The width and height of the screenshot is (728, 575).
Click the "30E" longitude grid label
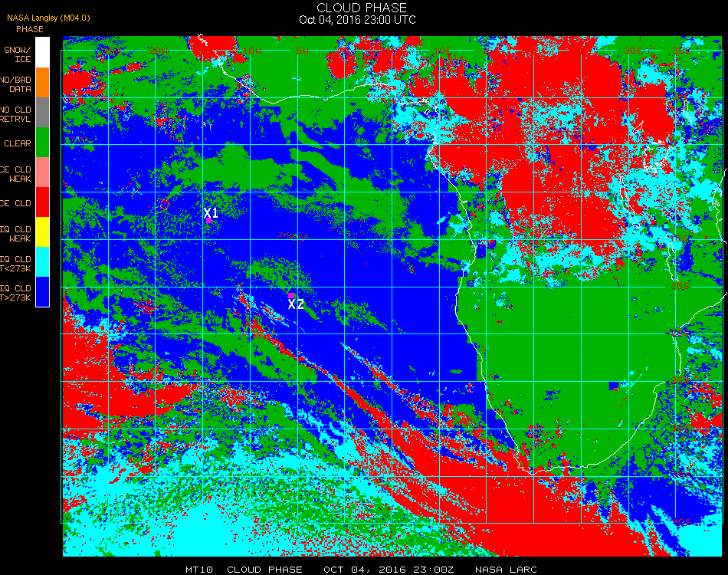point(633,51)
